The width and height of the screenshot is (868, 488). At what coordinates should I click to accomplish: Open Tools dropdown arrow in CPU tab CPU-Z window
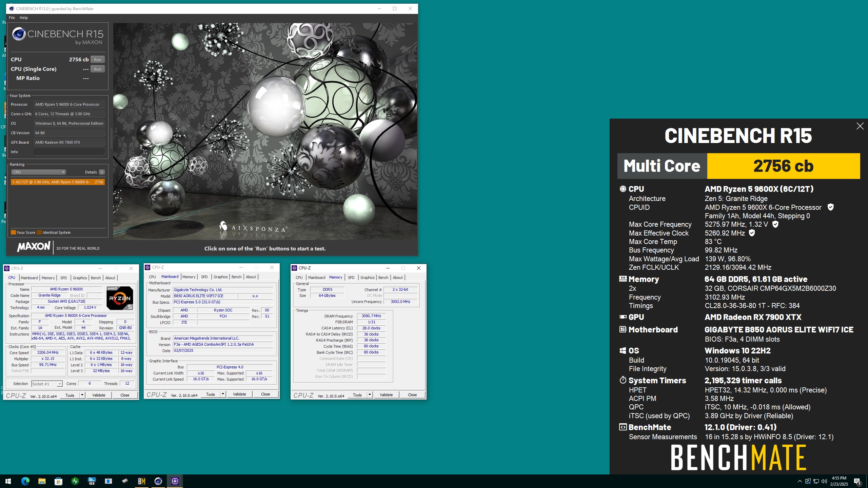point(82,395)
